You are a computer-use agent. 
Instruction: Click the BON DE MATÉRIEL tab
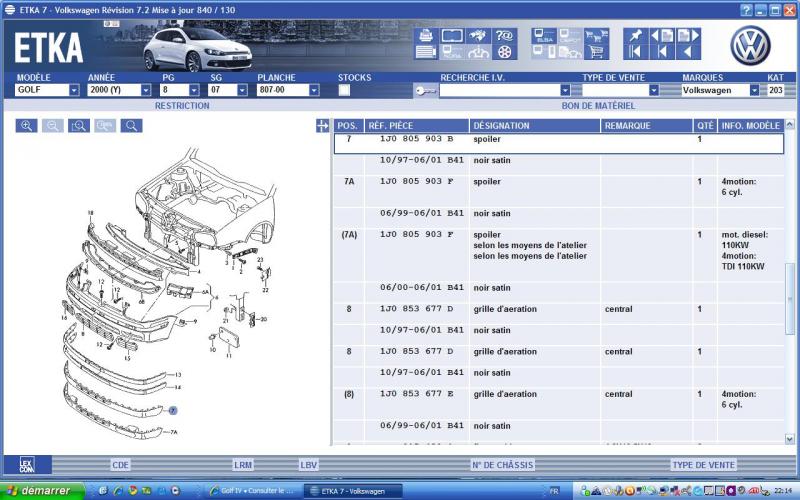[x=598, y=106]
